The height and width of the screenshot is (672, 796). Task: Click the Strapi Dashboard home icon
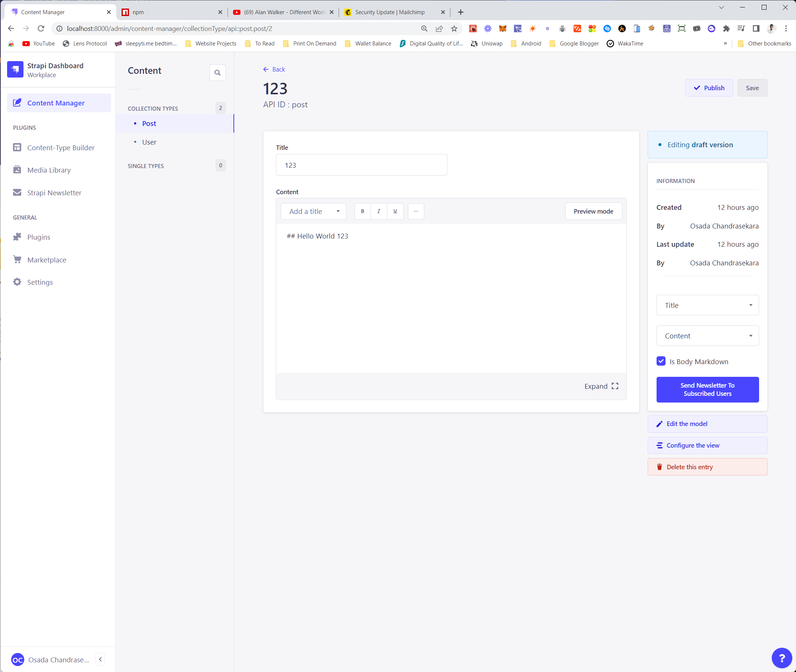[15, 69]
